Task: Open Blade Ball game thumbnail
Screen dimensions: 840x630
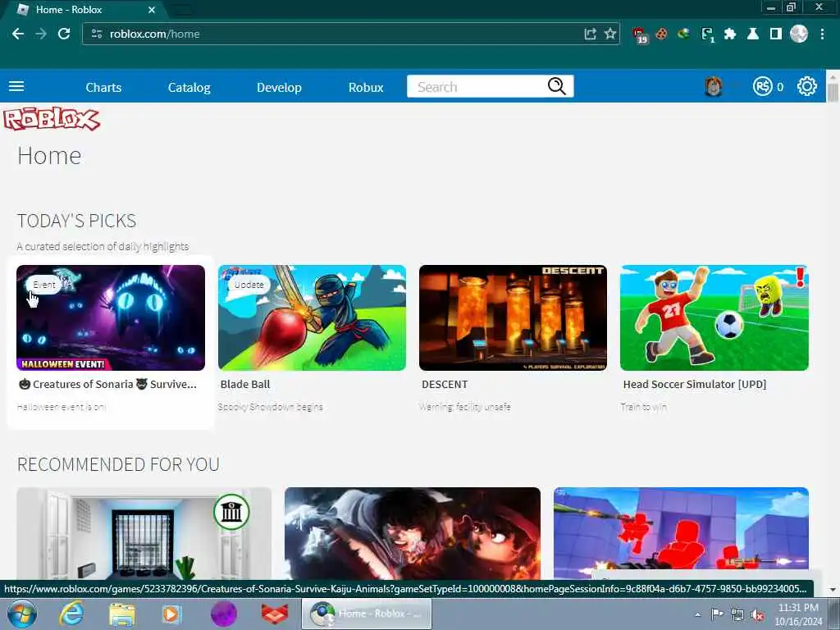Action: 312,317
